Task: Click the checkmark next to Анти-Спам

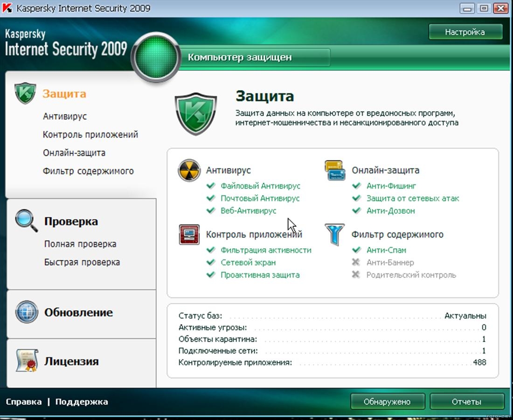Action: (356, 250)
